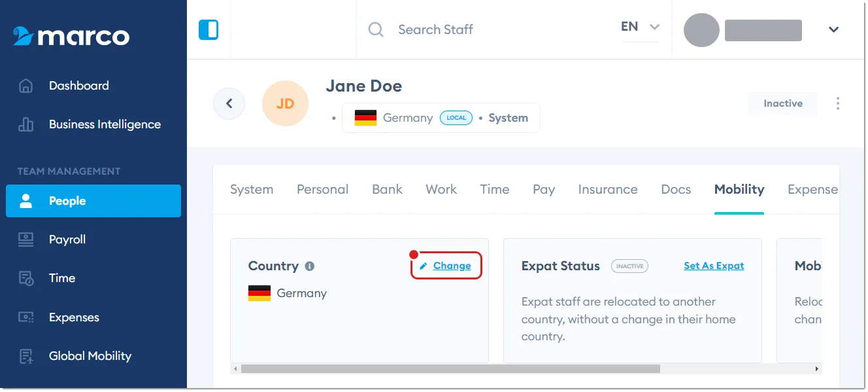Viewport: 868px width, 392px height.
Task: Click the horizontal scrollbar thumb
Action: click(450, 369)
